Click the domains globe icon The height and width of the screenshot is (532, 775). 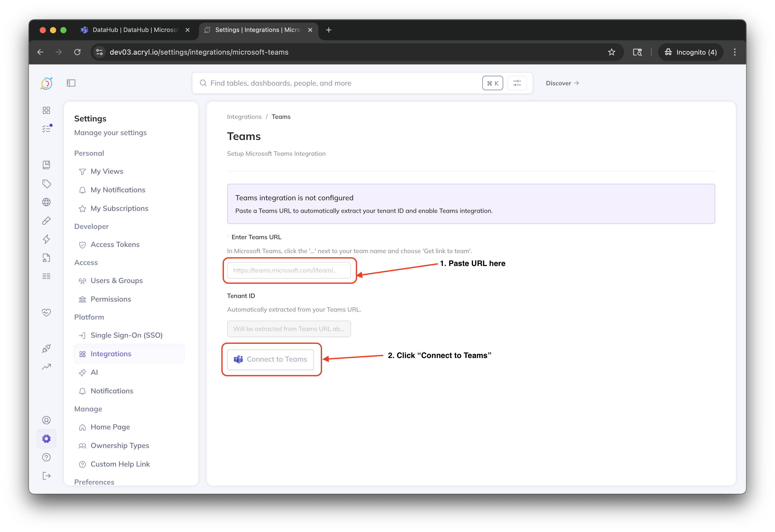point(46,202)
